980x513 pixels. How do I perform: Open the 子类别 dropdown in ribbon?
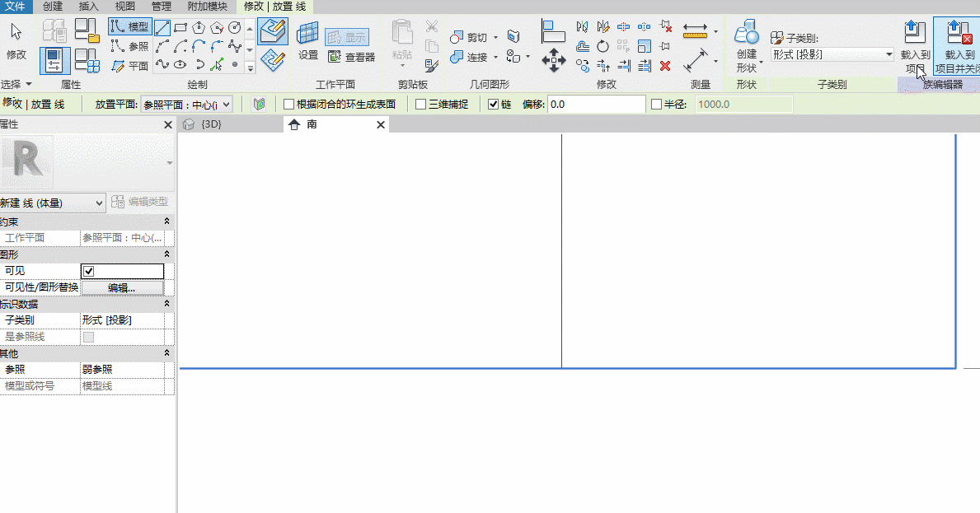(832, 55)
